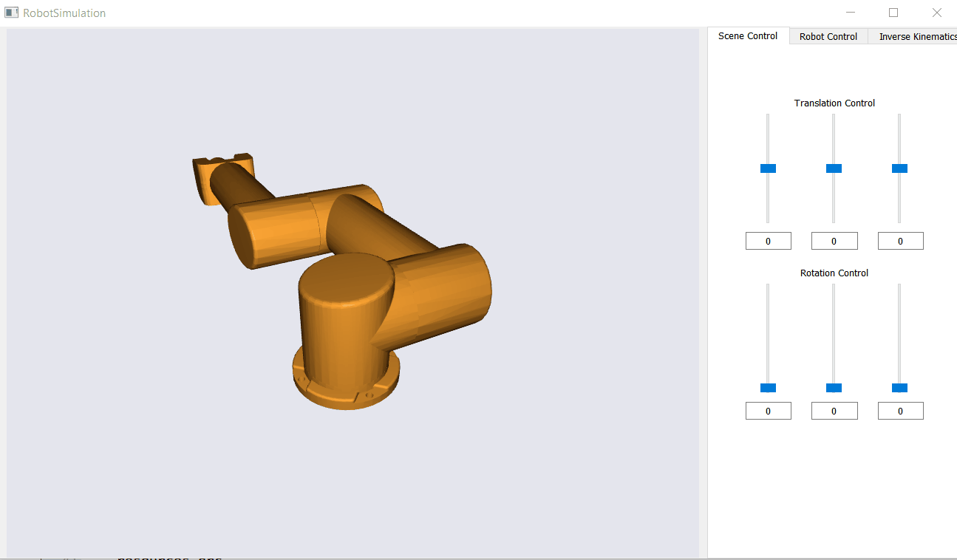The width and height of the screenshot is (957, 560).
Task: Click the middle Rotation Control slider handle
Action: pos(834,388)
